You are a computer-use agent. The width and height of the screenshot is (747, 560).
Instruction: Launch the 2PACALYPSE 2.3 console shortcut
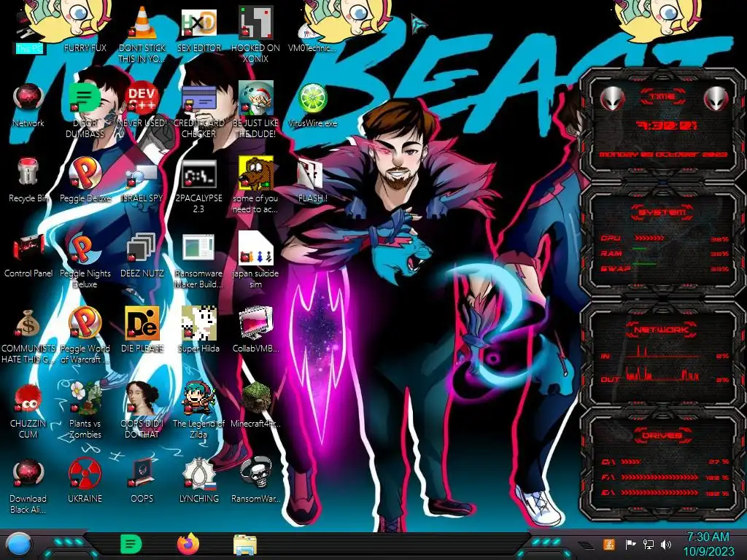click(x=198, y=174)
